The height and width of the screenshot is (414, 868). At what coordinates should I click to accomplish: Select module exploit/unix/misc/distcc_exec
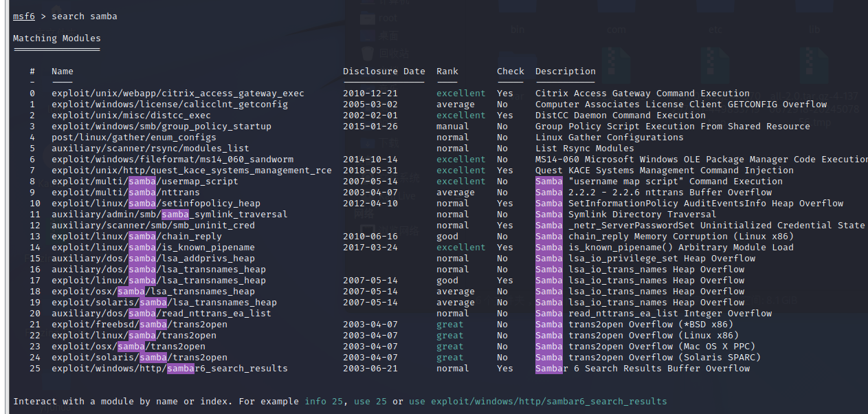click(131, 115)
